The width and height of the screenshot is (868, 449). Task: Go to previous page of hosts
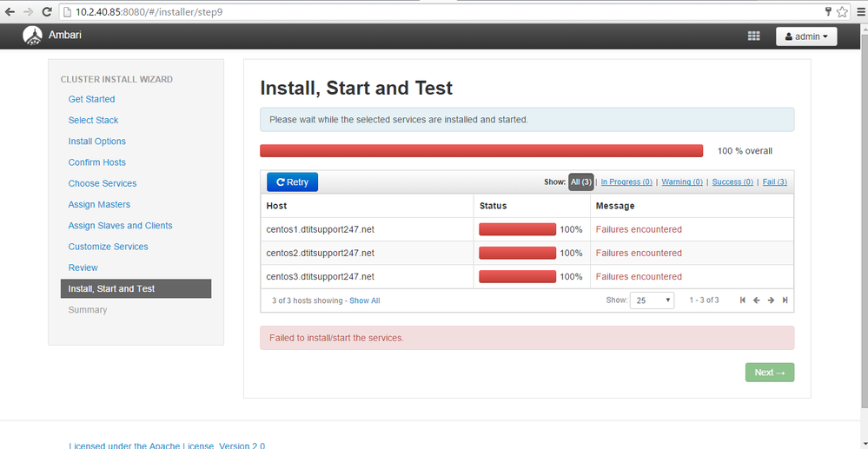click(x=757, y=300)
